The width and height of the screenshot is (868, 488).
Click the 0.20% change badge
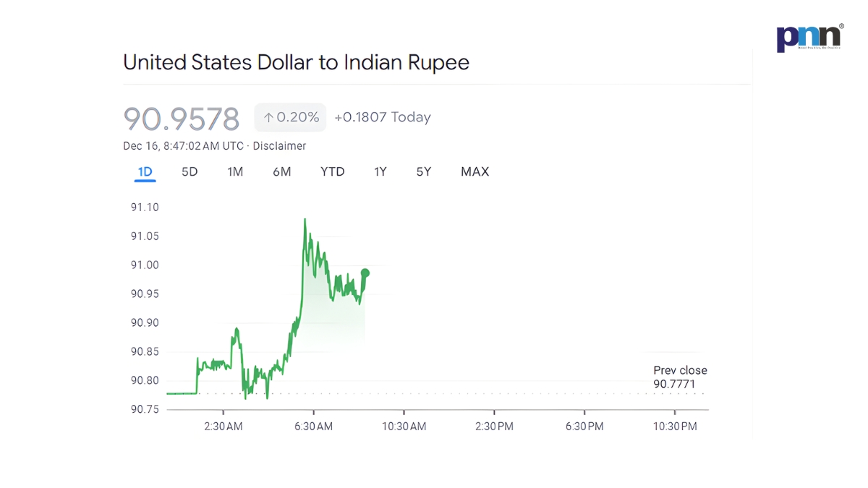[291, 118]
